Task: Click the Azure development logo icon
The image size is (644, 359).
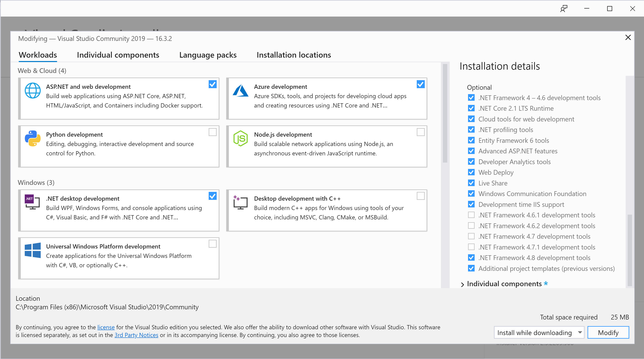Action: pyautogui.click(x=240, y=91)
